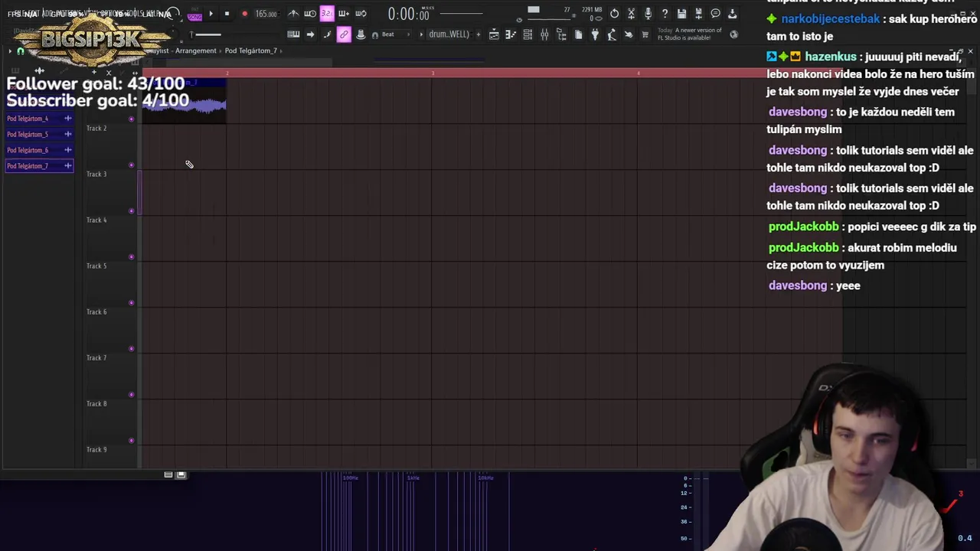Screen dimensions: 980x551
Task: Click the add new pattern plus button
Action: click(x=478, y=34)
